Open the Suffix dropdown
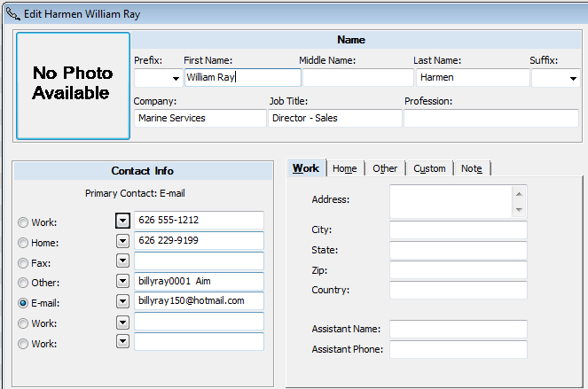This screenshot has width=588, height=389. 573,78
